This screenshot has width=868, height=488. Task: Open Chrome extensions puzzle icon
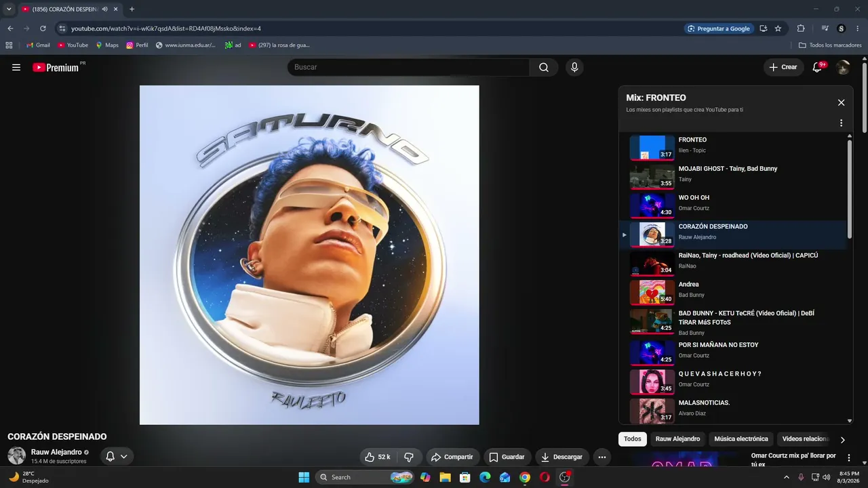801,28
